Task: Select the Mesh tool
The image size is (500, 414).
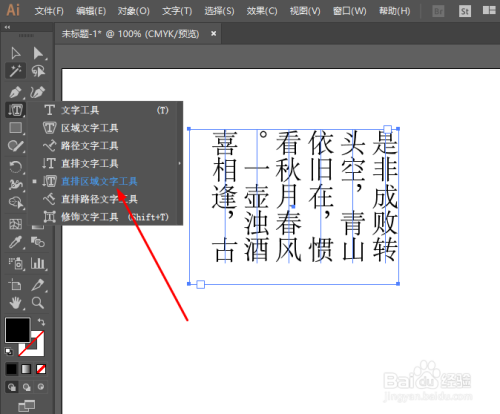Action: click(x=15, y=224)
